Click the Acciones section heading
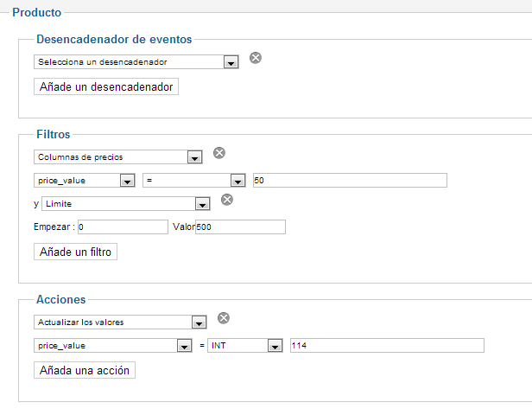The width and height of the screenshot is (532, 415). click(x=60, y=299)
